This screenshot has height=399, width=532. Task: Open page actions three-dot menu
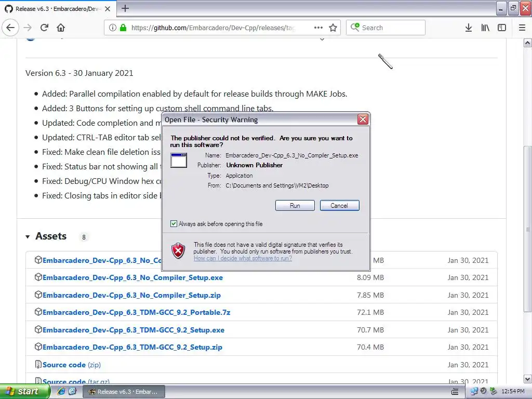[x=318, y=28]
